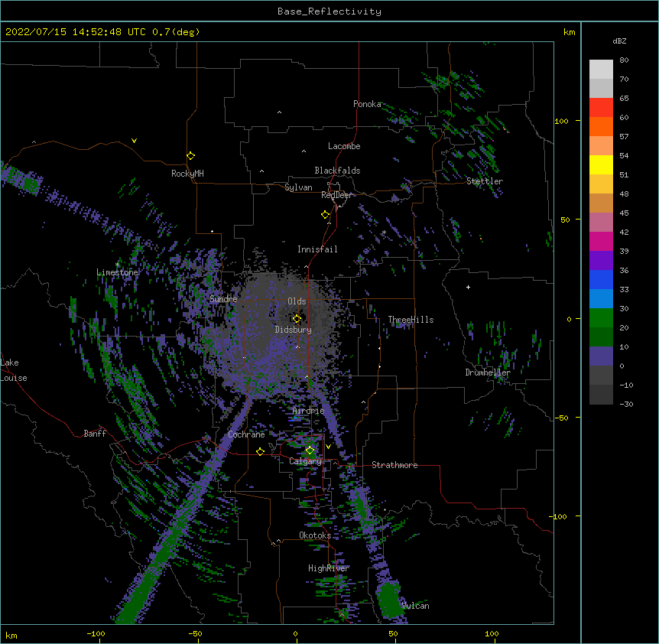Pick the bright green 30 dBZ swatch
Screen dimensions: 659x644
[x=601, y=318]
